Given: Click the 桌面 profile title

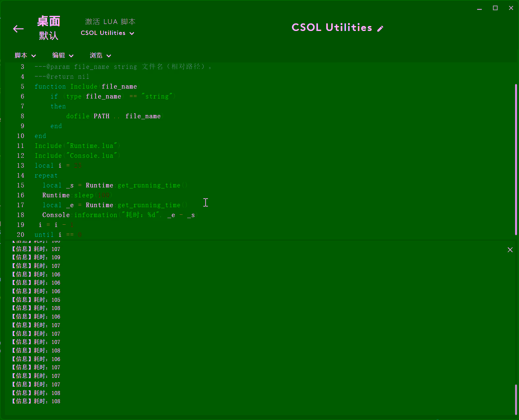Looking at the screenshot, I should 49,21.
